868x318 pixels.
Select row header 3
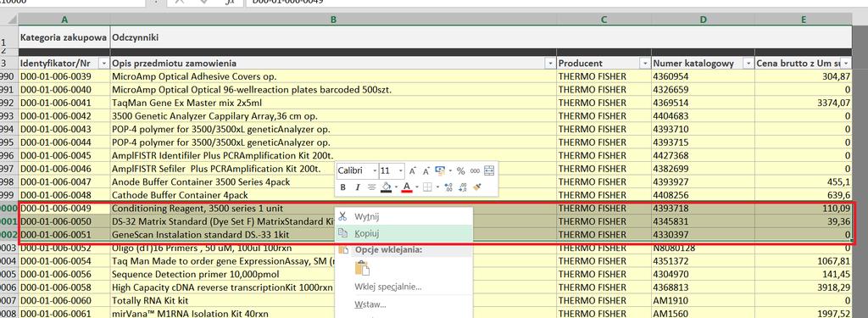[8, 63]
